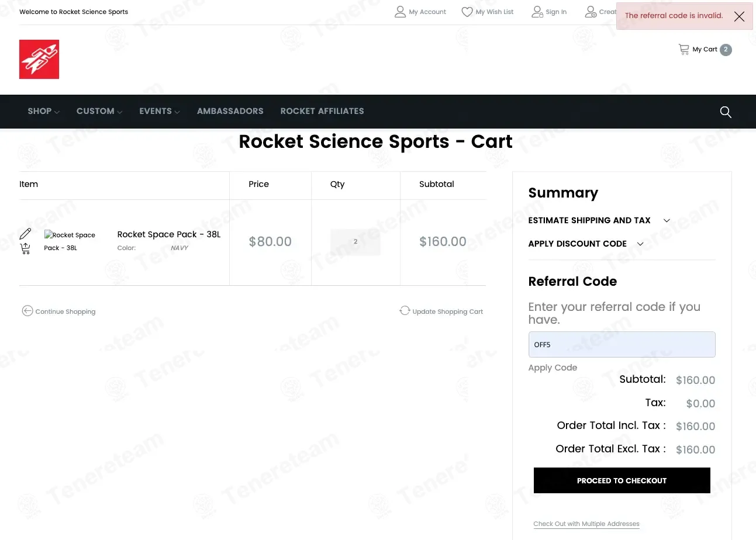
Task: Click the Order Total Incl. Tax amount
Action: (695, 427)
